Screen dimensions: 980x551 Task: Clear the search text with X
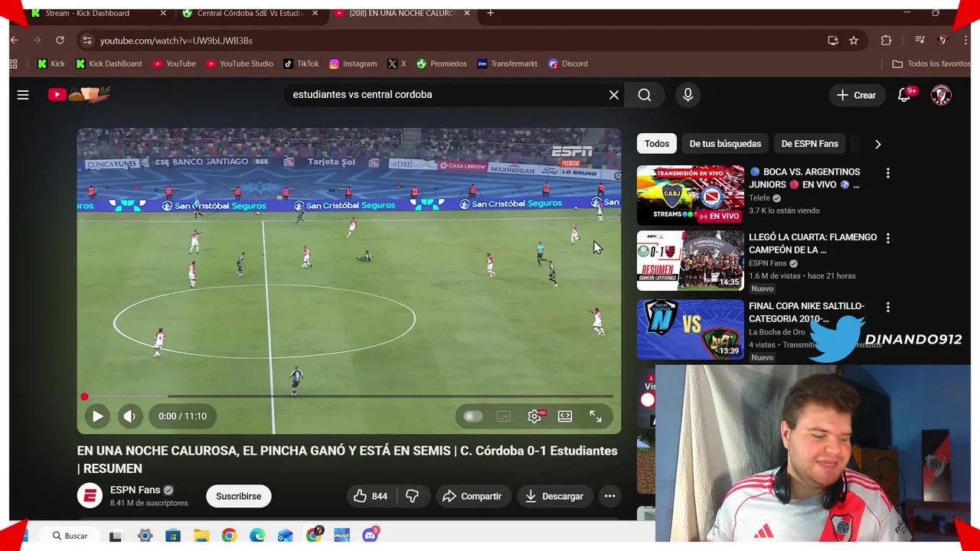(x=614, y=95)
